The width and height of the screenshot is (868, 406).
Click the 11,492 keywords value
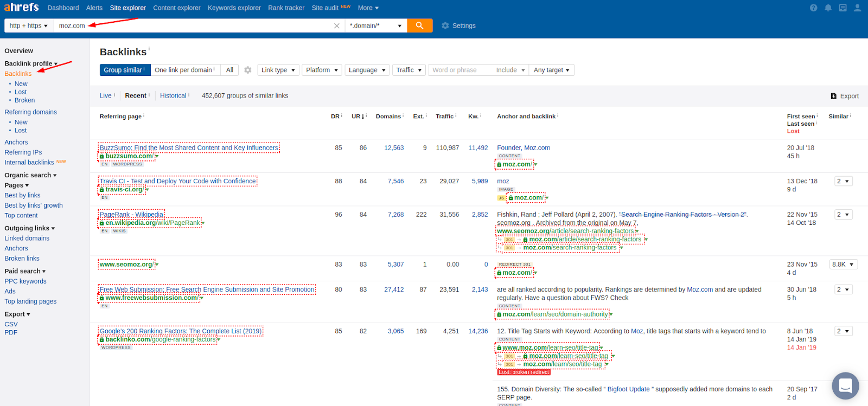pyautogui.click(x=478, y=147)
